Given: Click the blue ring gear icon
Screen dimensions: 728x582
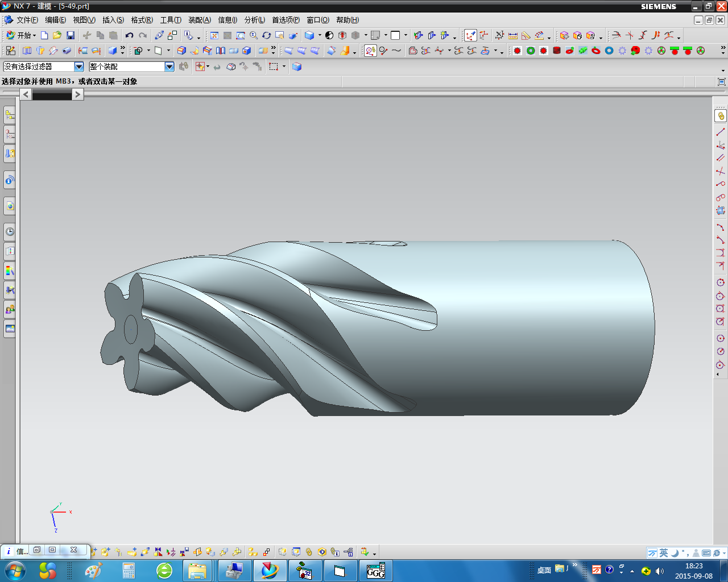Looking at the screenshot, I should [609, 51].
